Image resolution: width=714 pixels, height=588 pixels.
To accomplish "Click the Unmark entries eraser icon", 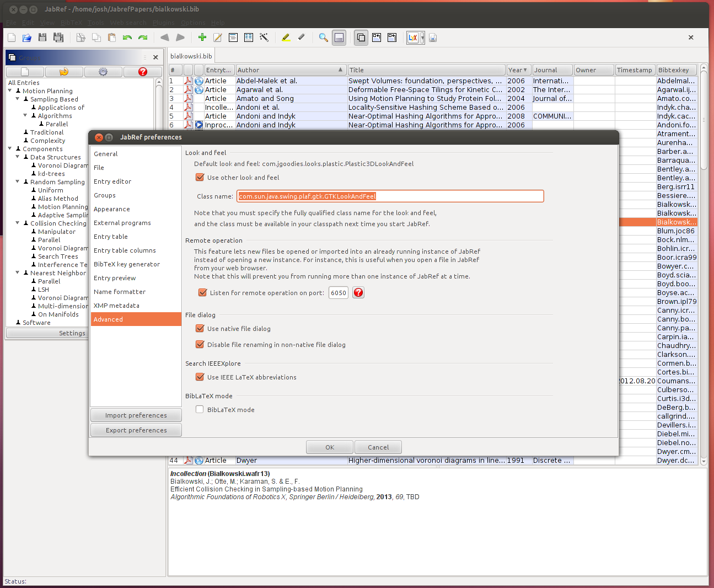I will click(x=302, y=38).
